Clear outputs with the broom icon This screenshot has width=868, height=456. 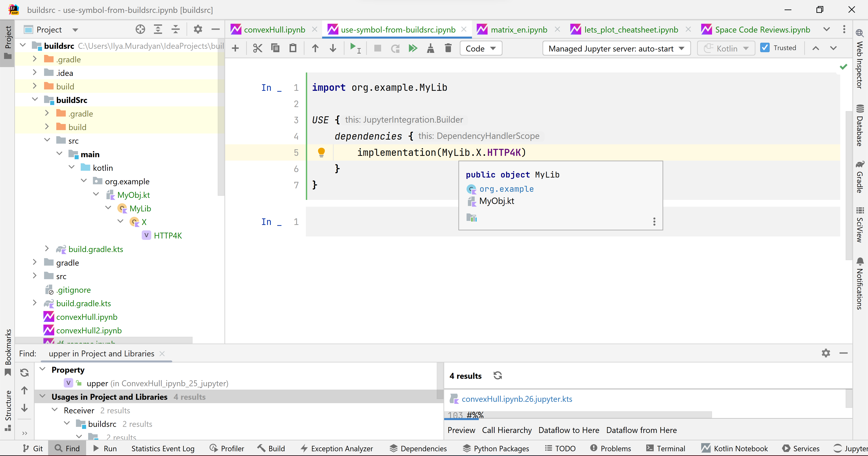coord(430,49)
